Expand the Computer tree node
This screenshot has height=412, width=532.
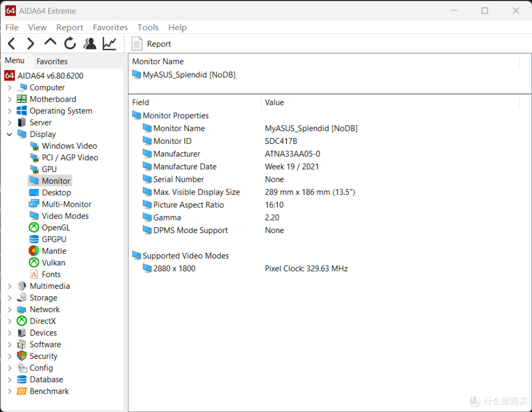pos(9,88)
